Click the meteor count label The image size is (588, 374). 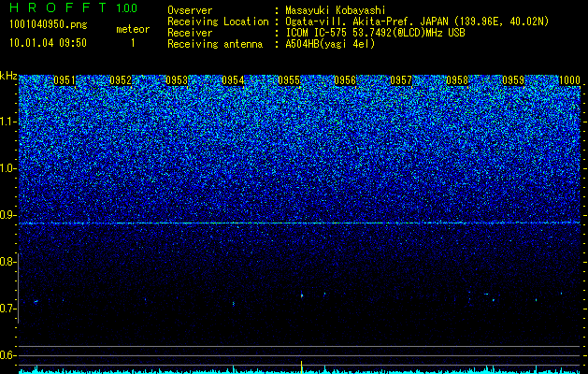[x=133, y=29]
